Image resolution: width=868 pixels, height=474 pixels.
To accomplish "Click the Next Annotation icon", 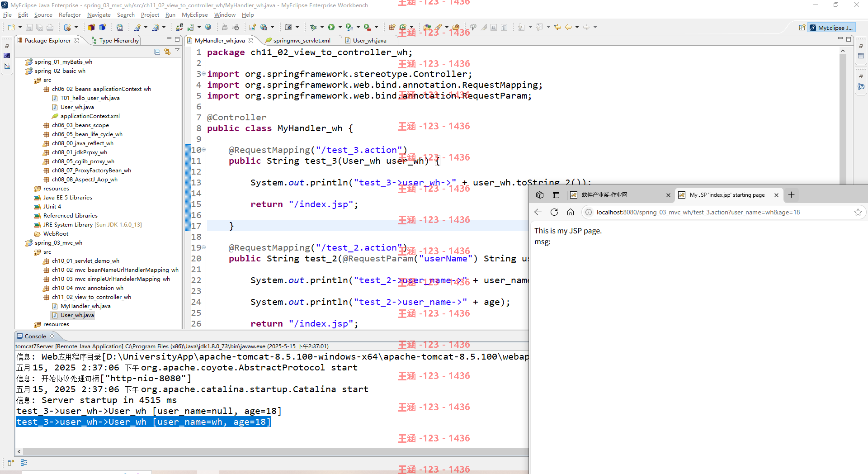I will tap(521, 27).
